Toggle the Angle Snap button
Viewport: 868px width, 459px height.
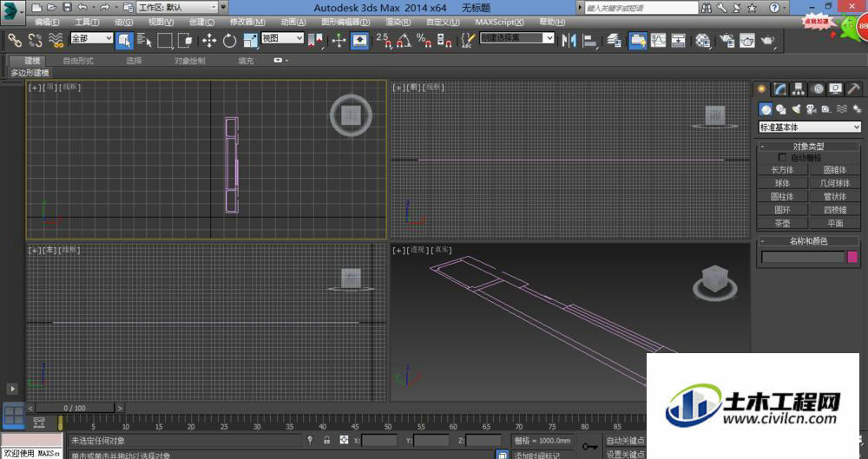tap(404, 41)
